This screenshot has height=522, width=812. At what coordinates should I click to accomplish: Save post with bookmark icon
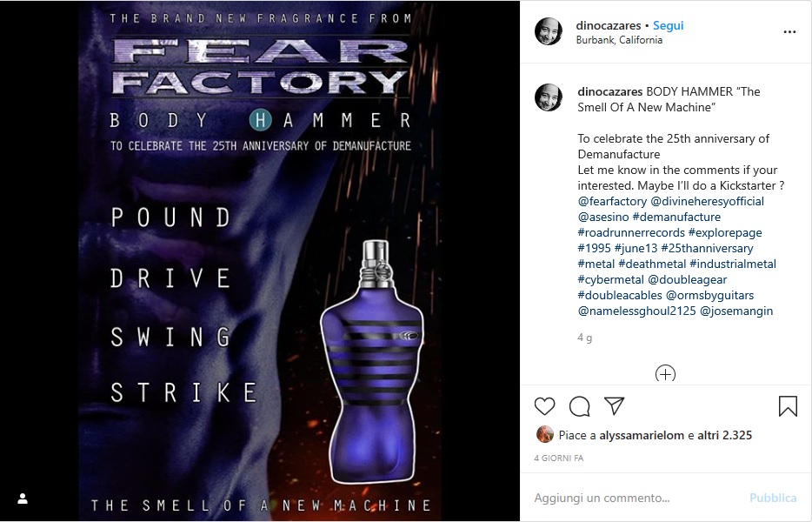point(788,406)
